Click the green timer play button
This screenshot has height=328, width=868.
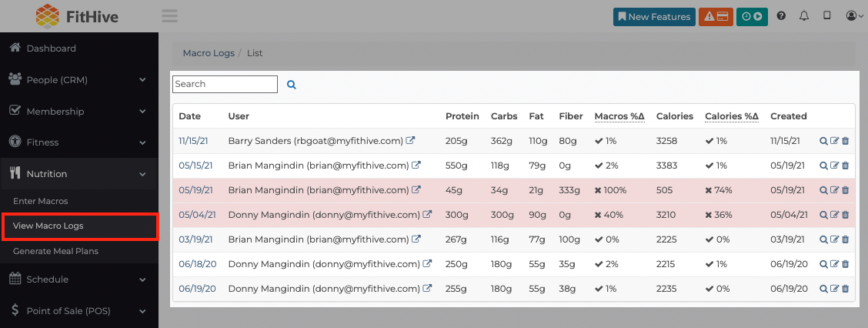pos(752,17)
